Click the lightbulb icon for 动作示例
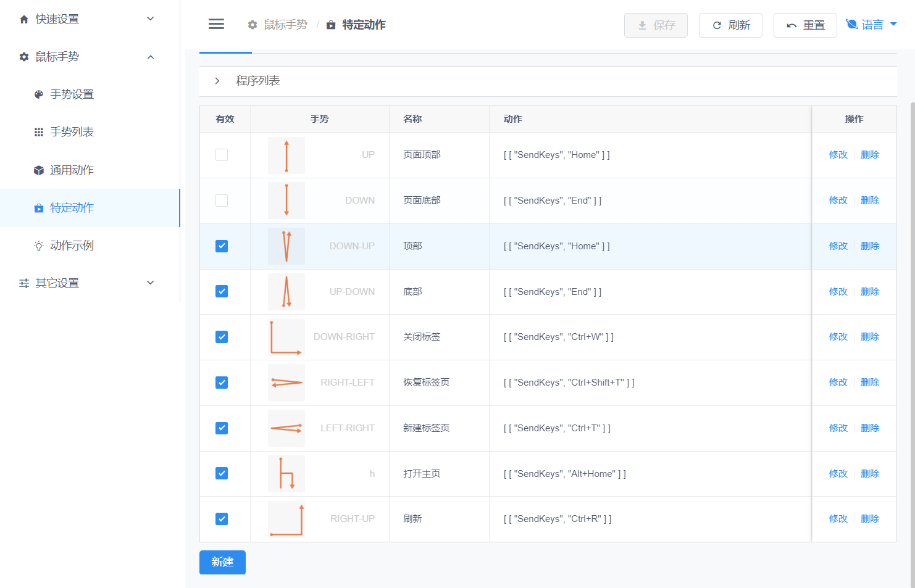The width and height of the screenshot is (915, 588). [39, 246]
